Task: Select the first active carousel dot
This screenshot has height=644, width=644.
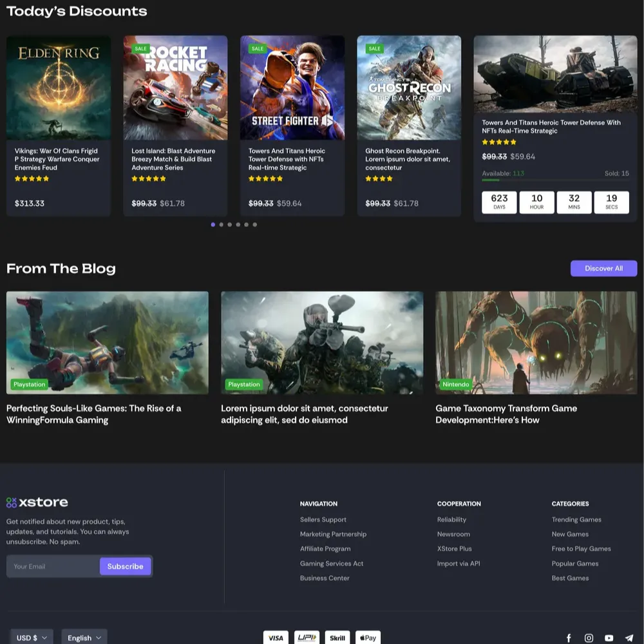Action: pos(213,225)
